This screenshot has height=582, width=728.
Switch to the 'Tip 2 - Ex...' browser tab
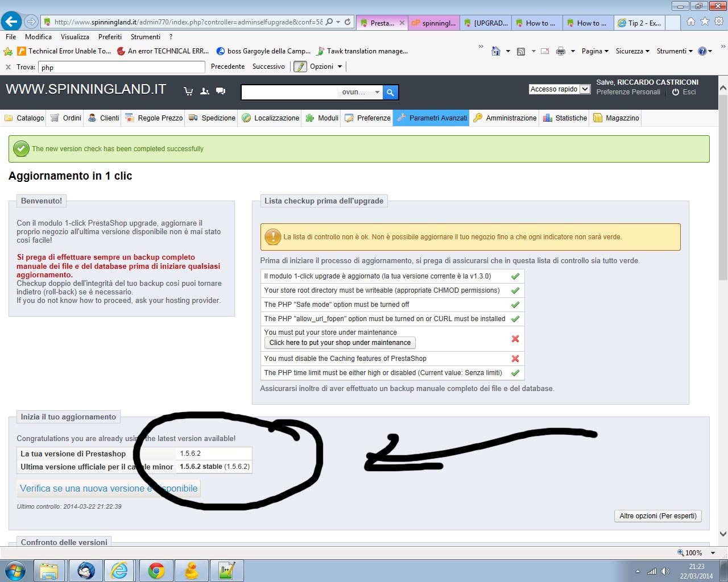(x=639, y=23)
